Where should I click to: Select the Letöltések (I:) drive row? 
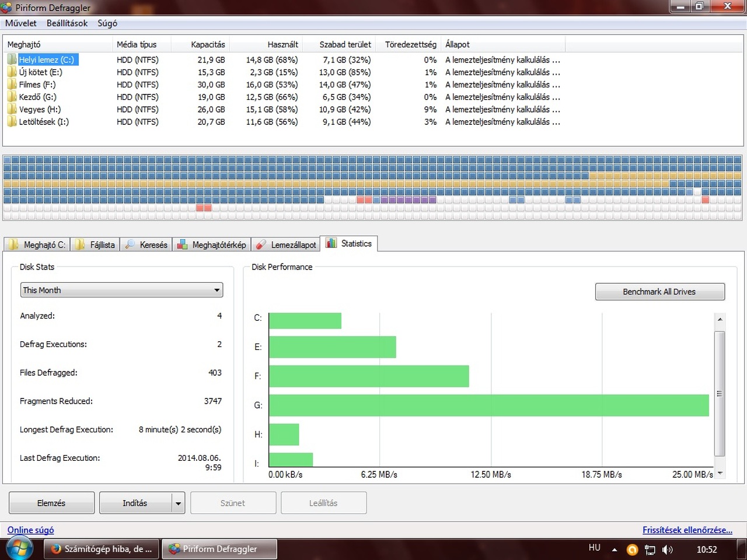click(284, 121)
